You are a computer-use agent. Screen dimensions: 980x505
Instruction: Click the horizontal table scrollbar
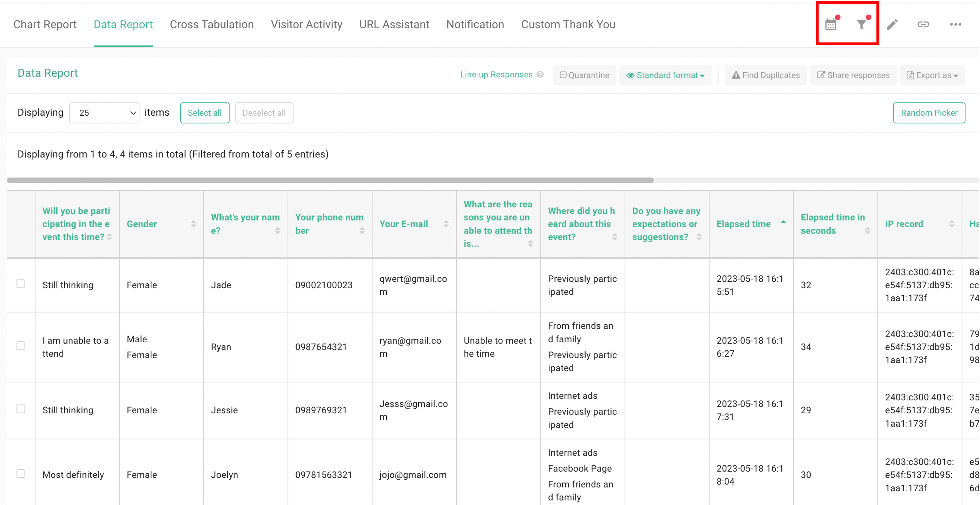point(330,180)
